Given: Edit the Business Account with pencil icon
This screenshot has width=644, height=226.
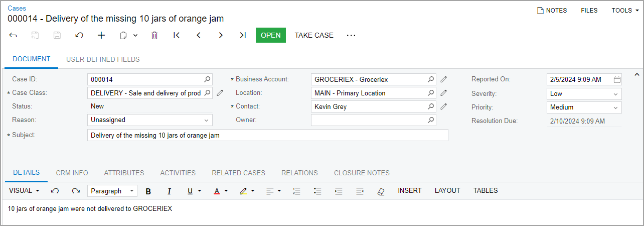Looking at the screenshot, I should (x=443, y=79).
